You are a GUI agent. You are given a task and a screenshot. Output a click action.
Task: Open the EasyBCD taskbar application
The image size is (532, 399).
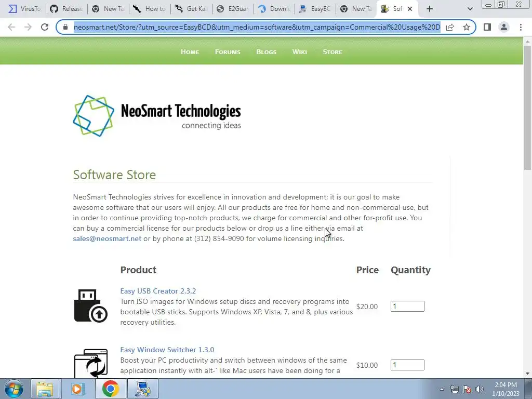pyautogui.click(x=143, y=389)
